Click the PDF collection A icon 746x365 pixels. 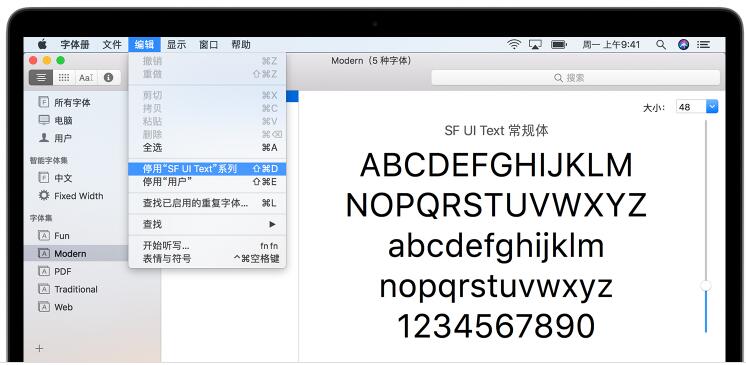[44, 271]
